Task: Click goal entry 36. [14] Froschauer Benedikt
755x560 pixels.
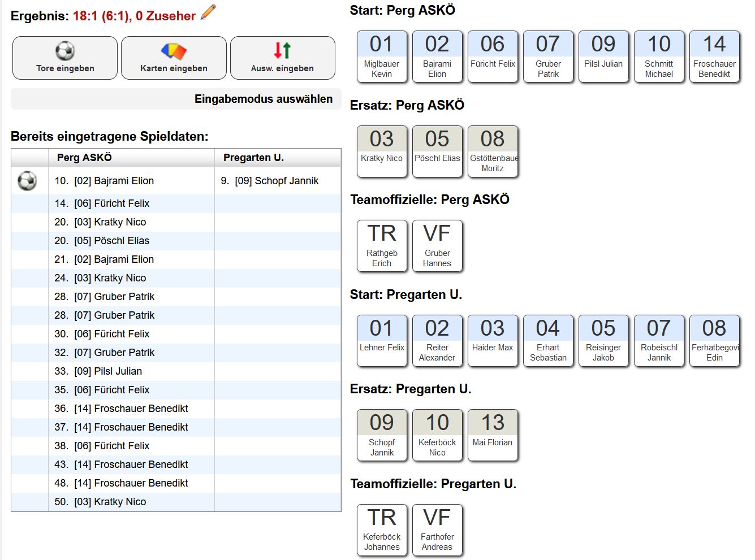Action: click(121, 409)
